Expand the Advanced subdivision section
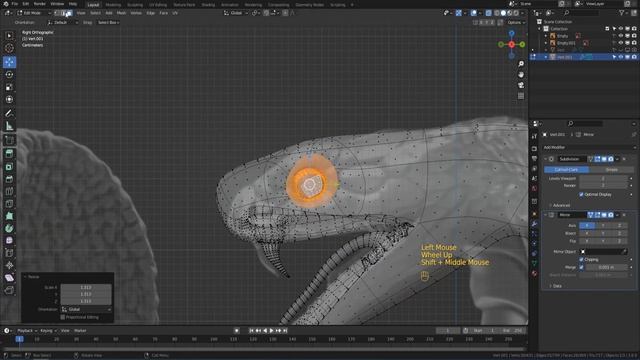Image resolution: width=640 pixels, height=360 pixels. pos(560,205)
